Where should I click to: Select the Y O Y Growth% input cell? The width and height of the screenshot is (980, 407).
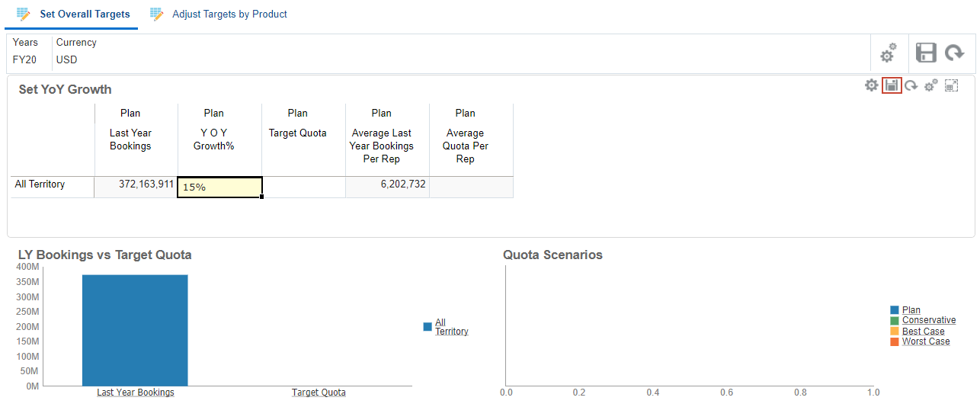[219, 187]
